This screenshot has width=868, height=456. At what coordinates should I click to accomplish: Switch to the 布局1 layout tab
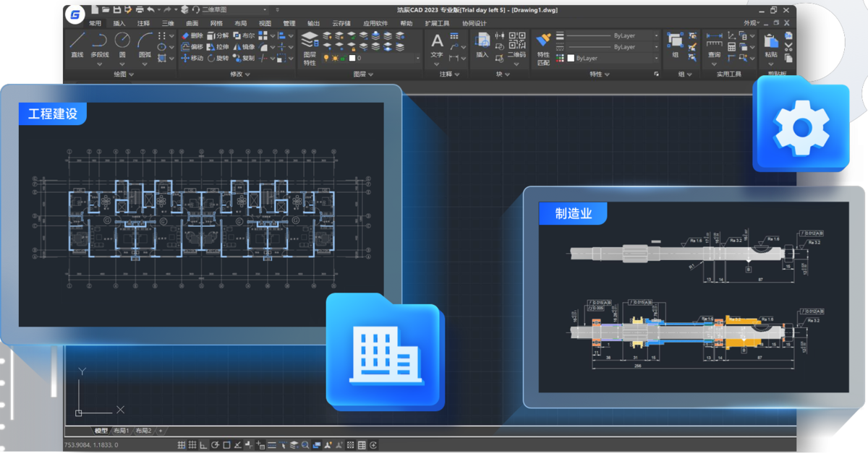[120, 431]
